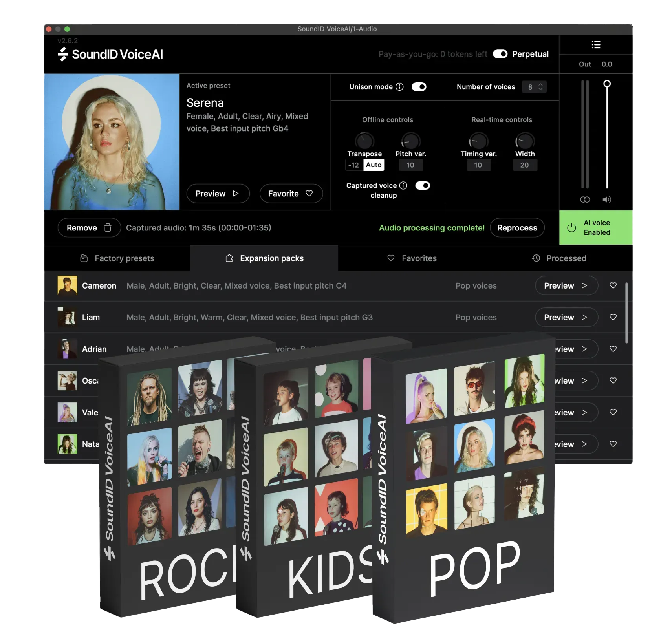Go to the Processed tab
Screen dimensions: 672x642
tap(559, 258)
